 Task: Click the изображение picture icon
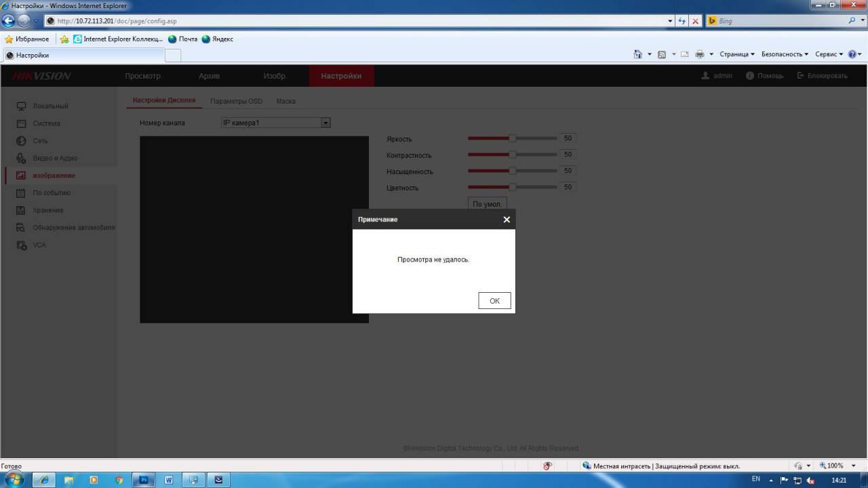pyautogui.click(x=21, y=176)
